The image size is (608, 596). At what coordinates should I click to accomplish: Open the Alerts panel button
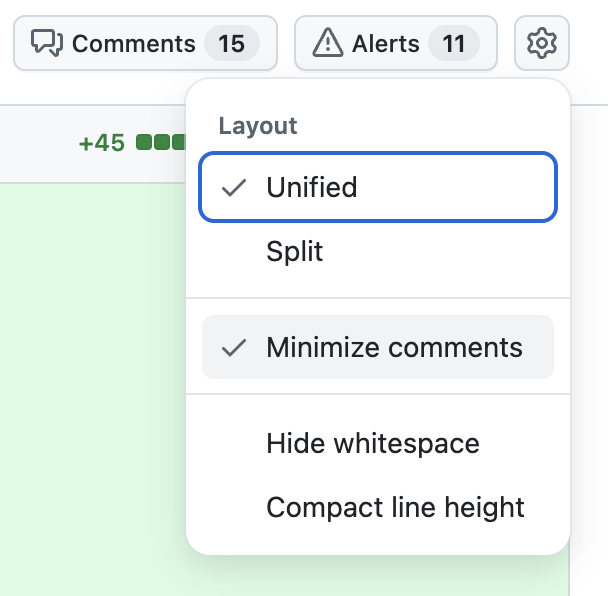point(396,43)
